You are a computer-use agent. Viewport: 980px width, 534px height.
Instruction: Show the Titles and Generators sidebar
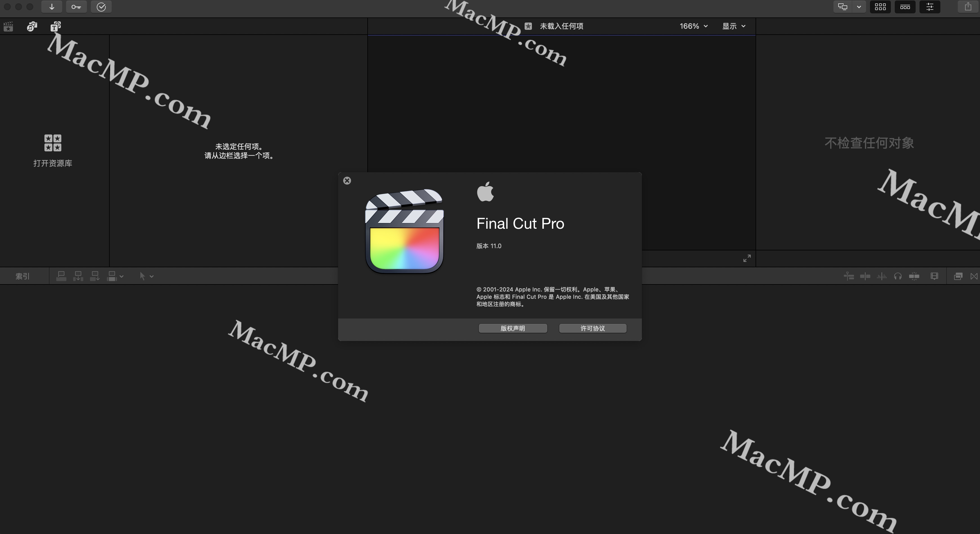pos(55,27)
